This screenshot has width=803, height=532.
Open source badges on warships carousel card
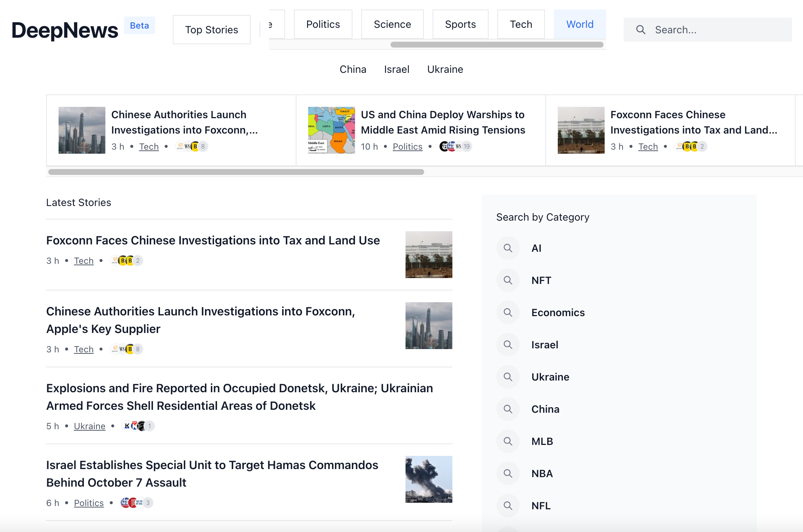[456, 146]
